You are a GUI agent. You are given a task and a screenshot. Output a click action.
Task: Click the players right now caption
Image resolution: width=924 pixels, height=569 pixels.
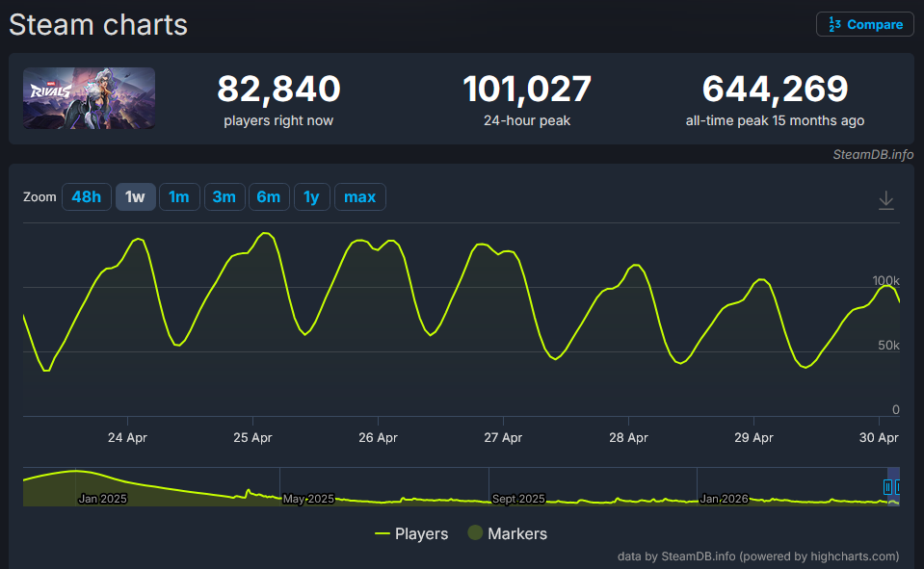[278, 120]
